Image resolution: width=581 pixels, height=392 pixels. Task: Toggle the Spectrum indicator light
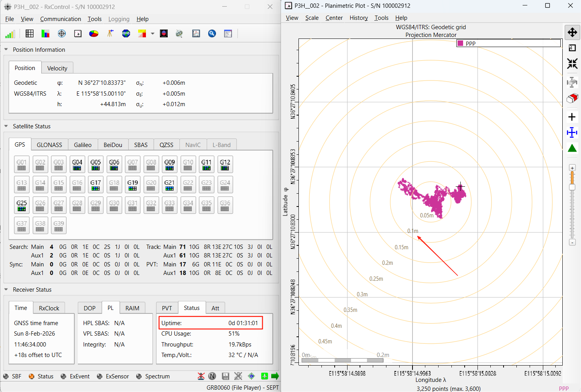click(x=139, y=376)
